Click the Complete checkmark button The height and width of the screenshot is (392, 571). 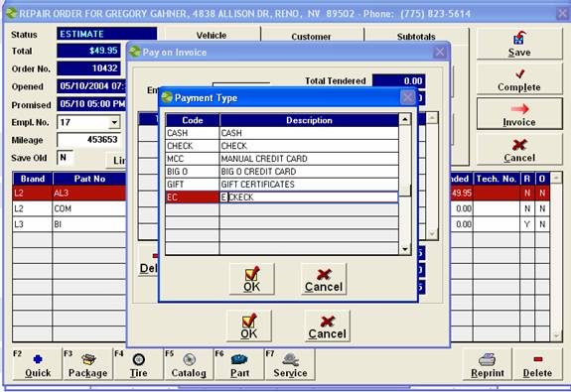coord(519,79)
